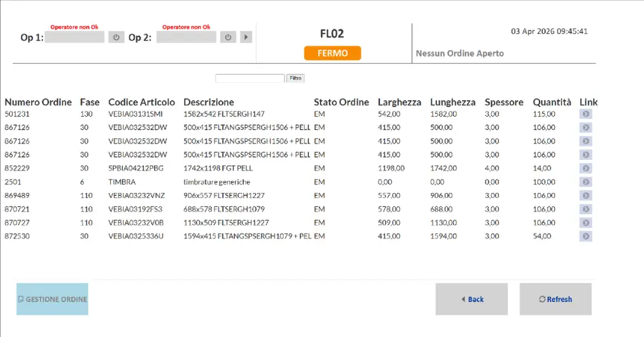The width and height of the screenshot is (644, 337).
Task: Click quantity value 54,00
Action: [542, 236]
